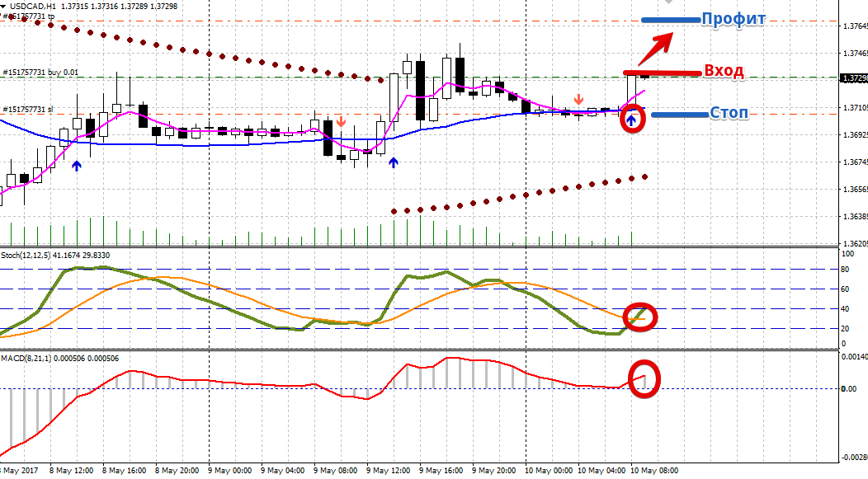The height and width of the screenshot is (479, 868).
Task: Expand the triangle beside USDCAD,H1 title
Action: pyautogui.click(x=6, y=7)
